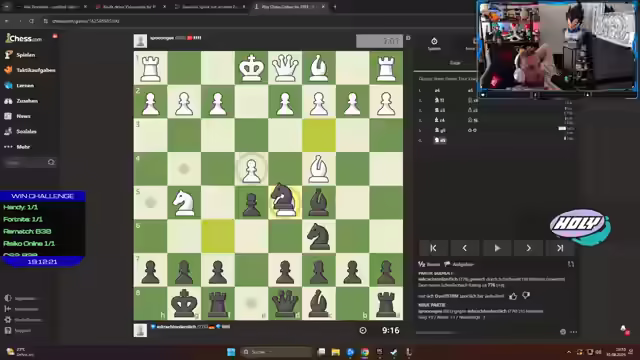
Task: Select the black knight on f6
Action: click(319, 236)
